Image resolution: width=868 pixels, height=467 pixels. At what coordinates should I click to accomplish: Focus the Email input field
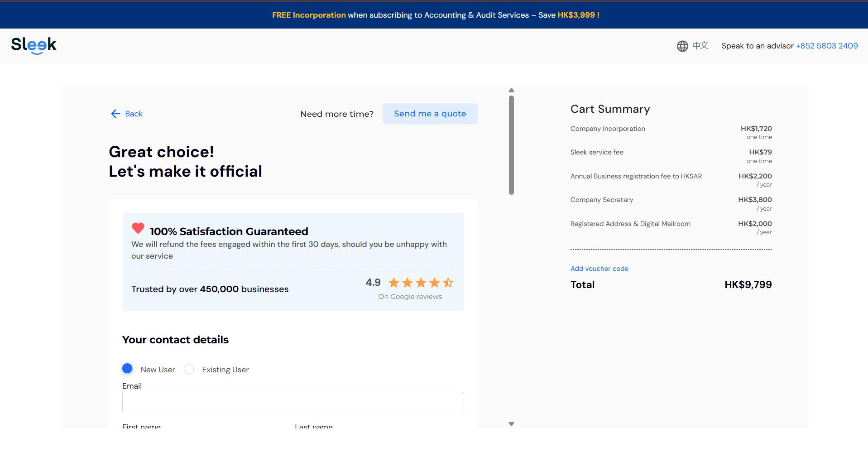[x=293, y=402]
